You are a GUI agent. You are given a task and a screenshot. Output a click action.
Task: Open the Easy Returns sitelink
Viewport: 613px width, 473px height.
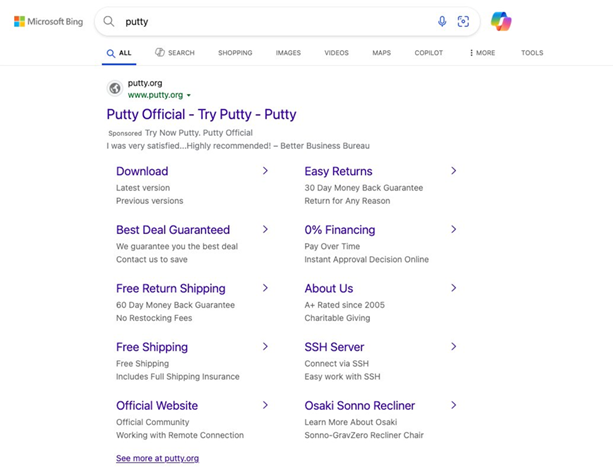point(338,171)
